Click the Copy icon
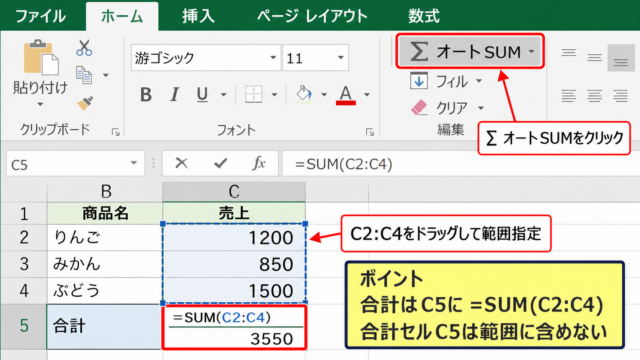 (84, 75)
